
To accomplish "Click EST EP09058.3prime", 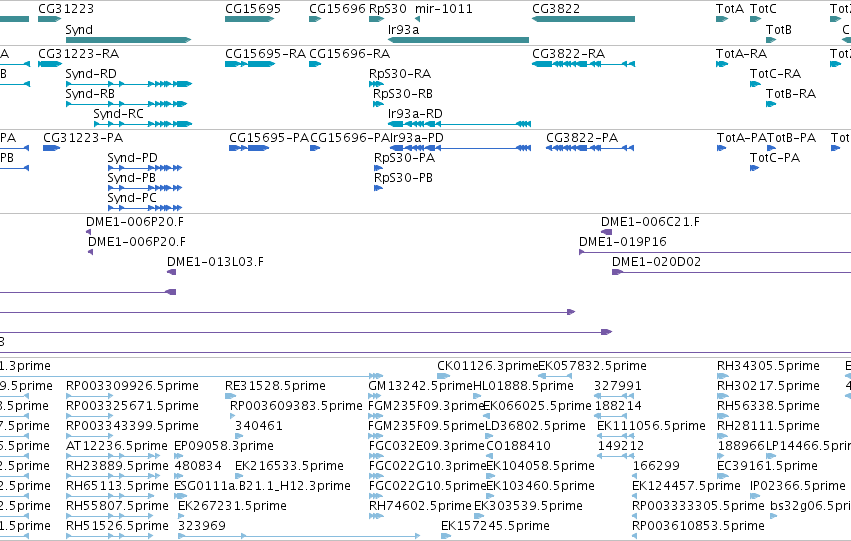I will coord(224,446).
